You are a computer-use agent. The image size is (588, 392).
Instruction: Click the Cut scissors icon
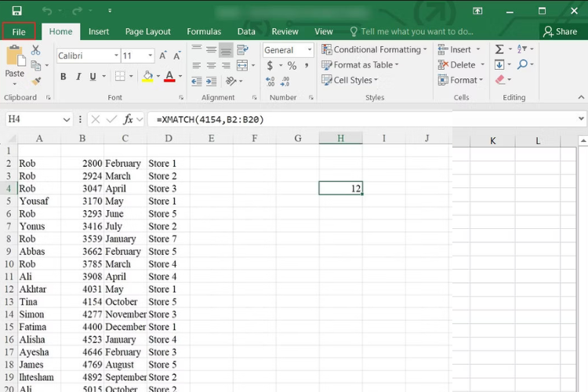point(35,50)
